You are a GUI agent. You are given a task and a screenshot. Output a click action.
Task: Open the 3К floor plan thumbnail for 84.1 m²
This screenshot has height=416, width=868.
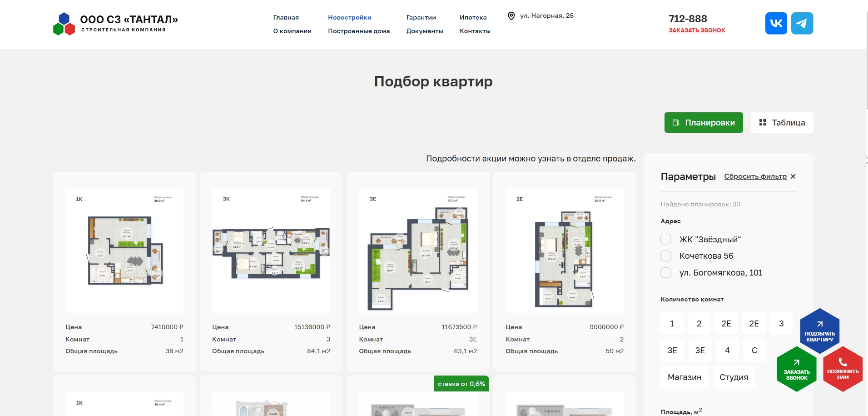(271, 250)
